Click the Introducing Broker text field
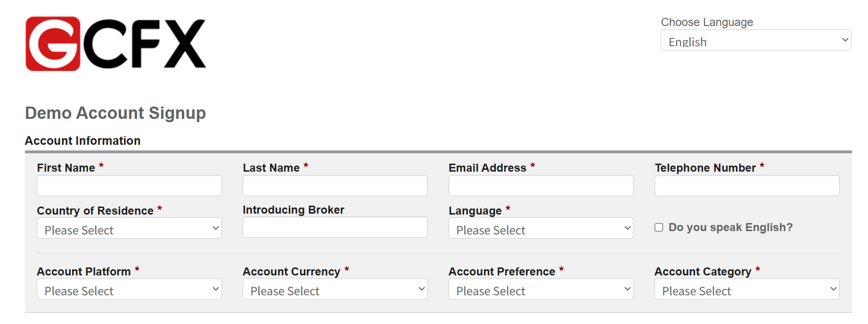 [335, 227]
